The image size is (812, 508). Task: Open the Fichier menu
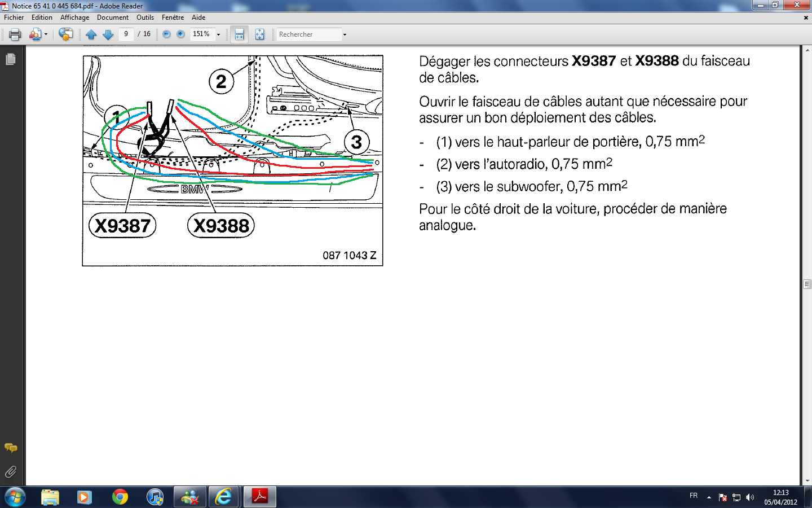[14, 17]
